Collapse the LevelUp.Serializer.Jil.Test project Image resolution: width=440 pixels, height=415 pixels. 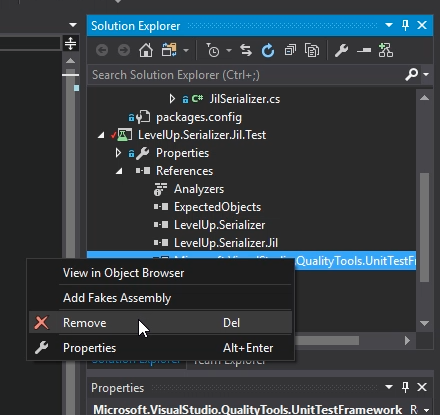(101, 135)
